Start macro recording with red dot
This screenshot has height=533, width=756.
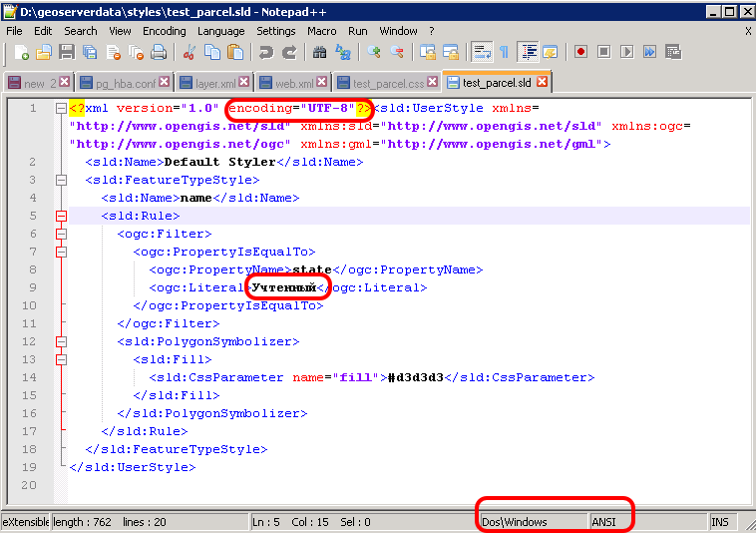580,52
